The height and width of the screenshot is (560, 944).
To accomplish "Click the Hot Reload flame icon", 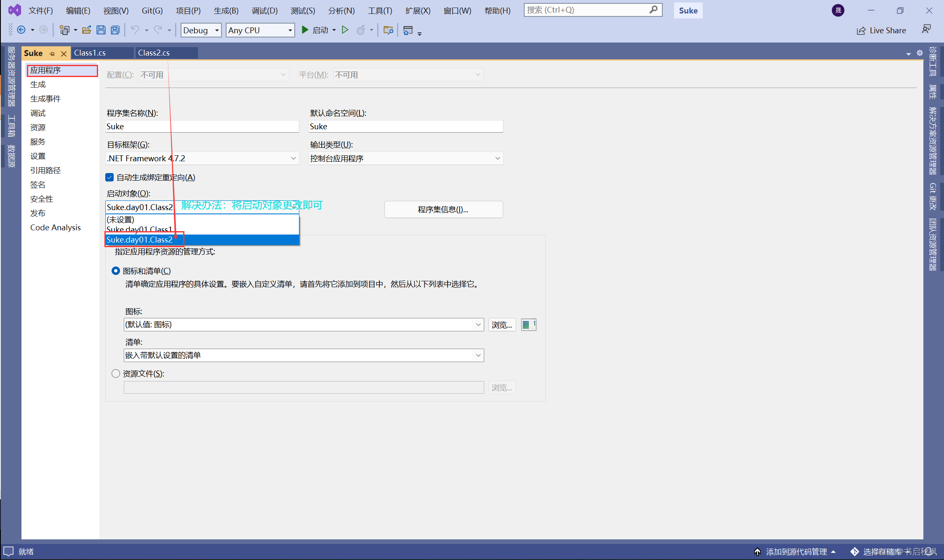I will 361,30.
